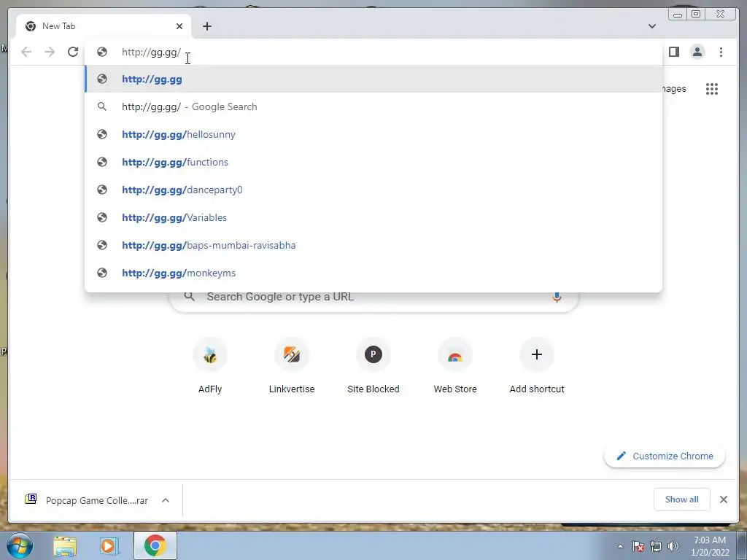The image size is (747, 560).
Task: Select the Google Search suggestion
Action: click(373, 106)
